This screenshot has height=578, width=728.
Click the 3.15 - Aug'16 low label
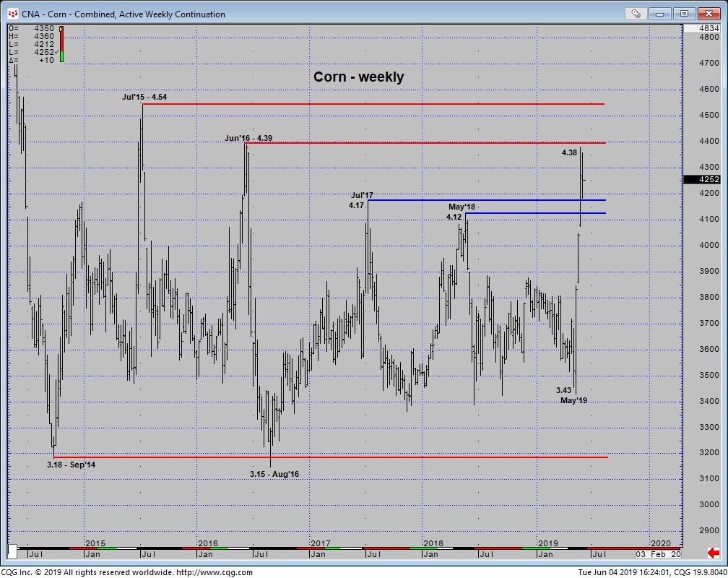(274, 474)
